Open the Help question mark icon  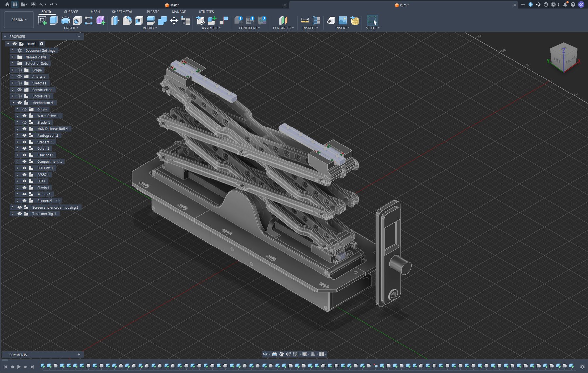[x=573, y=4]
